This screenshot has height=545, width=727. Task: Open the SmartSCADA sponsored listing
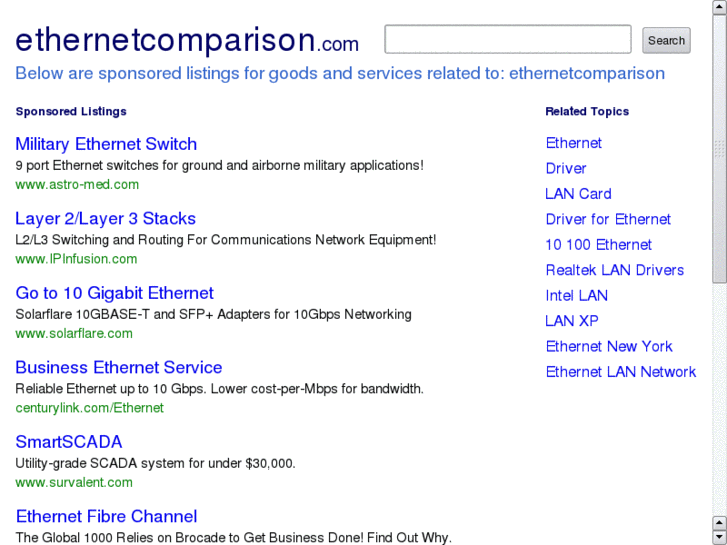(x=68, y=442)
